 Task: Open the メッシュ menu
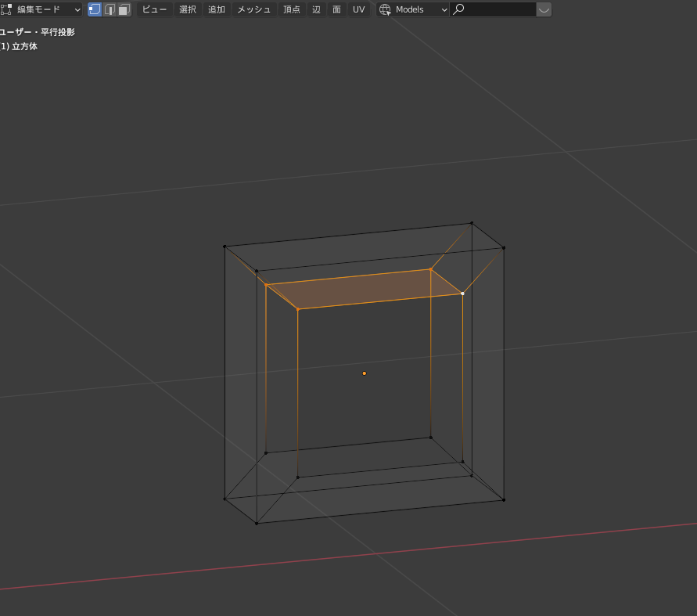tap(253, 9)
